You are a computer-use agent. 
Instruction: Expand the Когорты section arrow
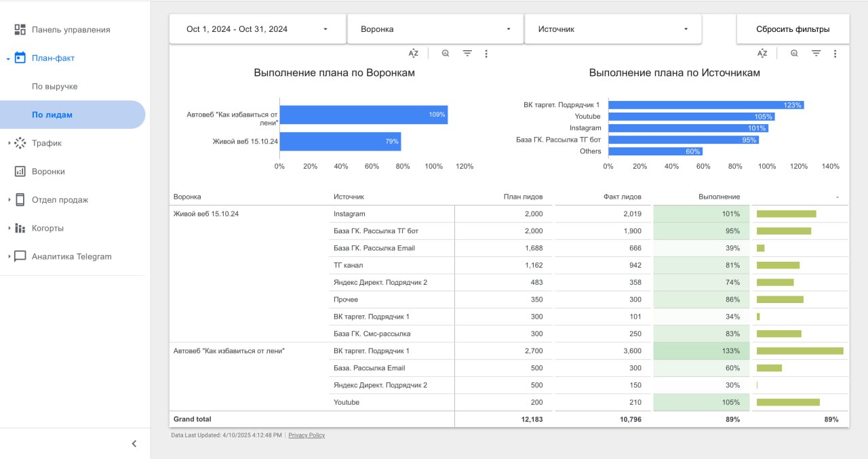tap(8, 228)
